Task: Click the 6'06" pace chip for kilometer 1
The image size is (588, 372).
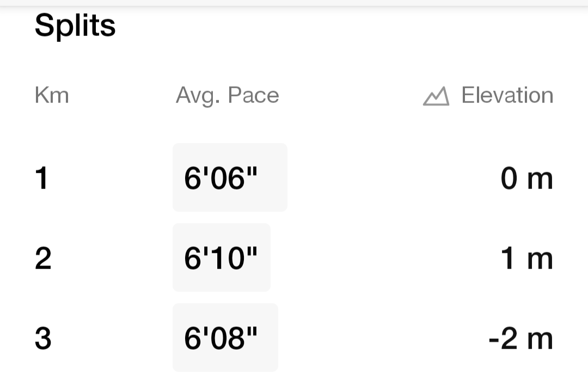Action: 230,177
